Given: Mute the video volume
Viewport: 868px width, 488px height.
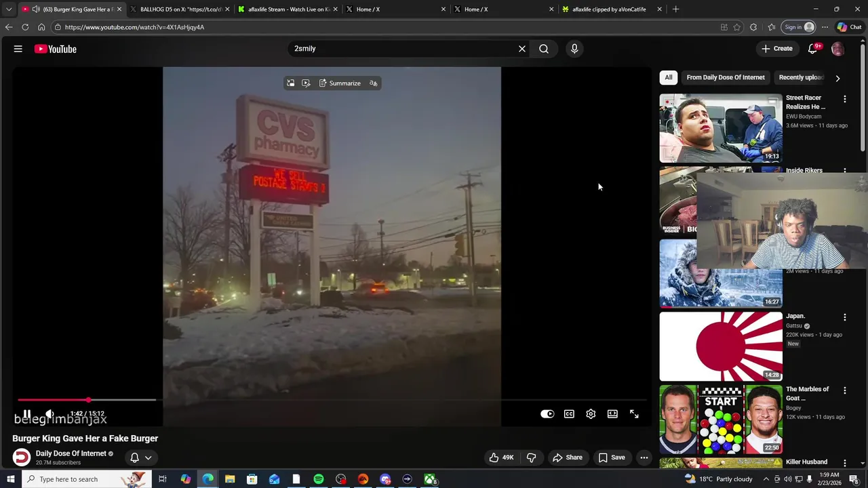Looking at the screenshot, I should [50, 413].
